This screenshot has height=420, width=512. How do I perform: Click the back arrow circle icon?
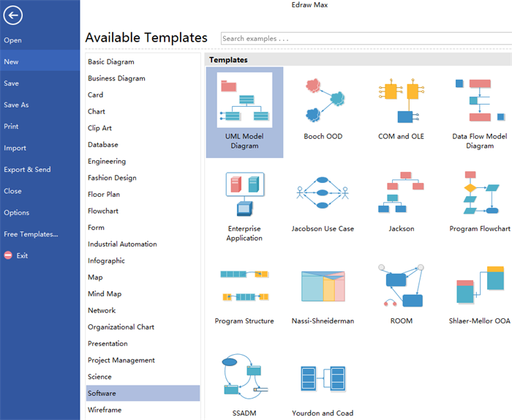[x=13, y=15]
